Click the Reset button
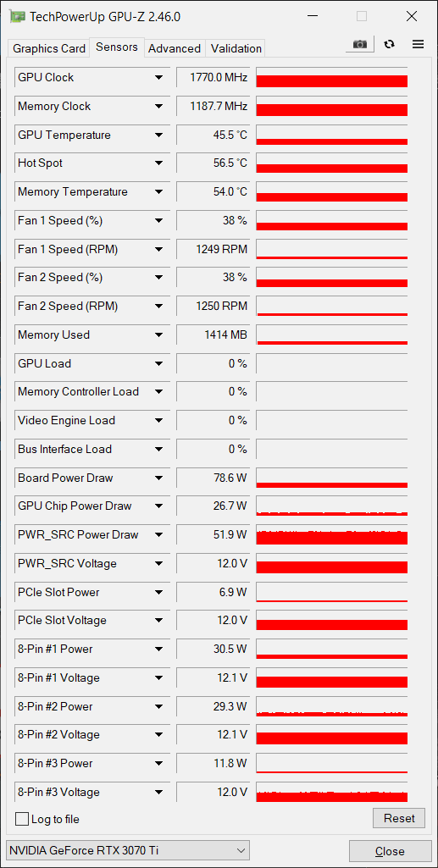This screenshot has height=868, width=438. (x=399, y=818)
